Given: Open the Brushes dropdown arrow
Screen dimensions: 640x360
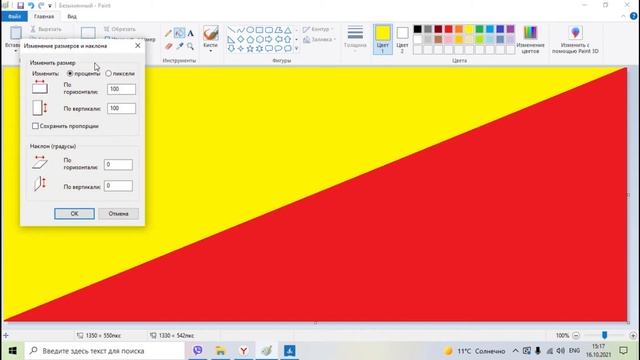Looking at the screenshot, I should coord(211,51).
